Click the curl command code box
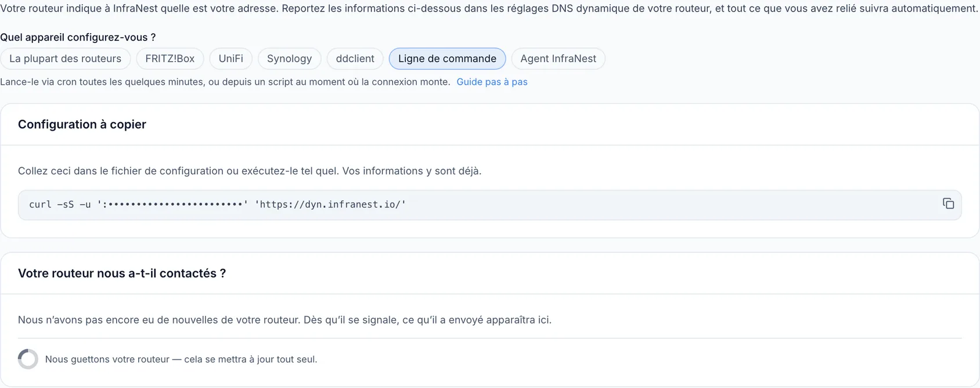This screenshot has width=980, height=388. pos(489,204)
